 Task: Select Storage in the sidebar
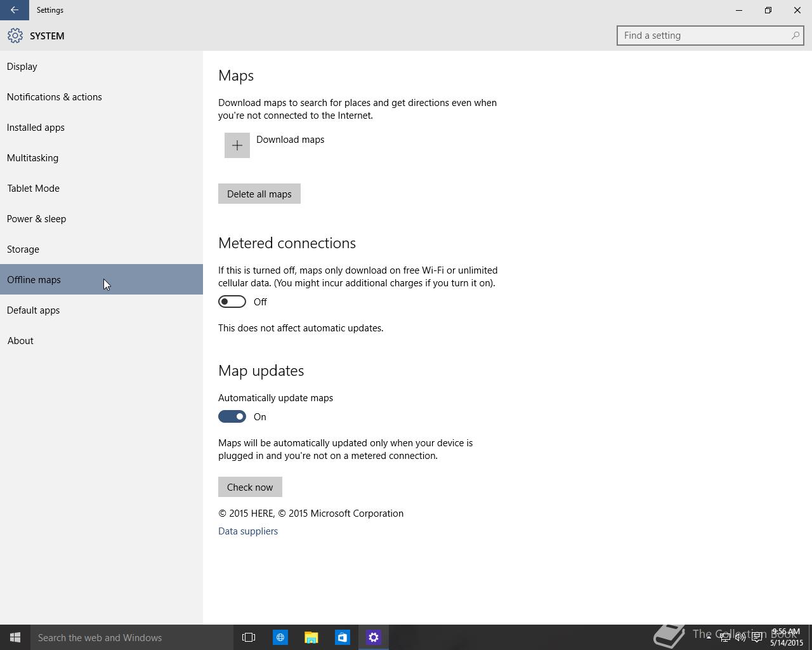tap(101, 249)
